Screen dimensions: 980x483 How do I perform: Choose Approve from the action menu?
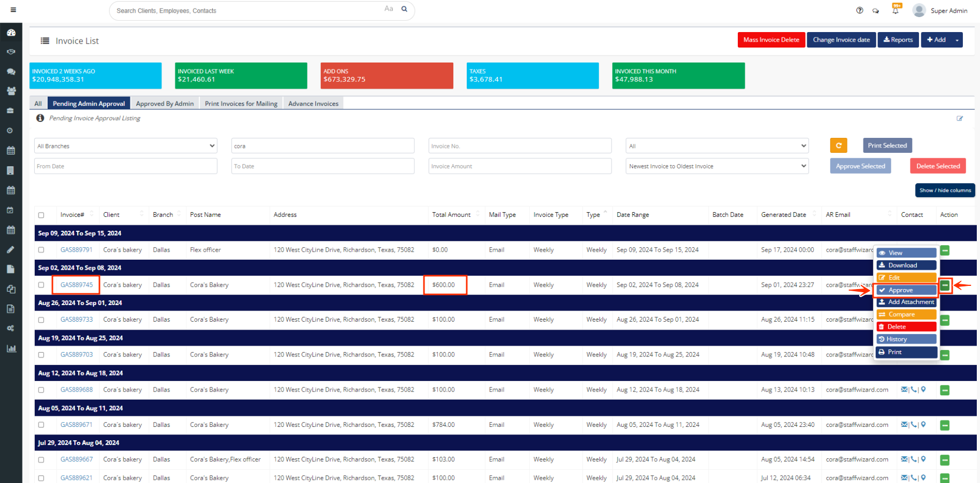pyautogui.click(x=906, y=290)
